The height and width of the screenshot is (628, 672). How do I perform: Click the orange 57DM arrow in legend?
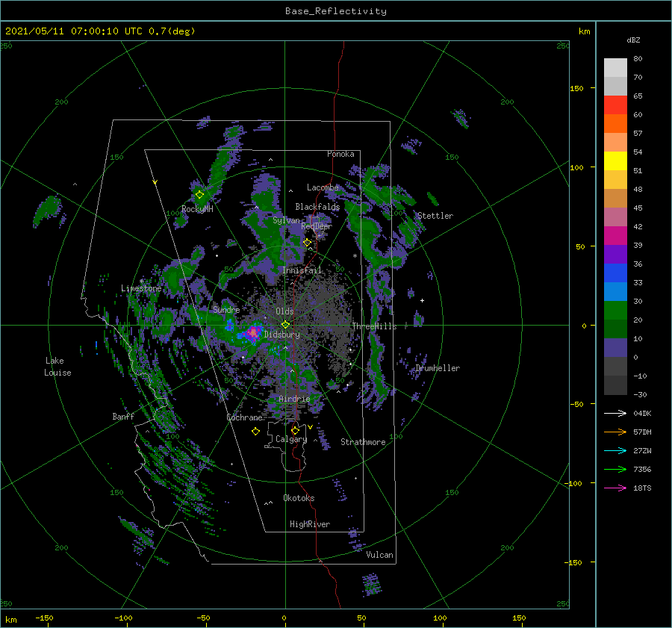[615, 432]
